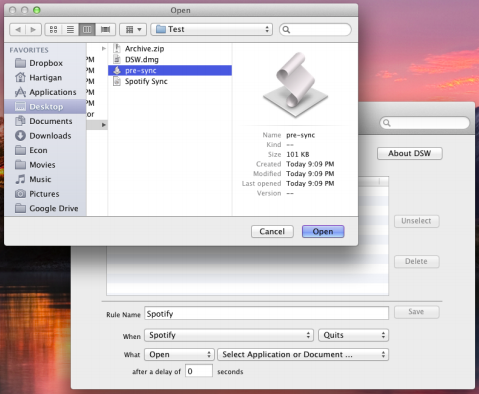Select Hartigan home folder in sidebar
Image resolution: width=479 pixels, height=394 pixels.
coord(45,78)
